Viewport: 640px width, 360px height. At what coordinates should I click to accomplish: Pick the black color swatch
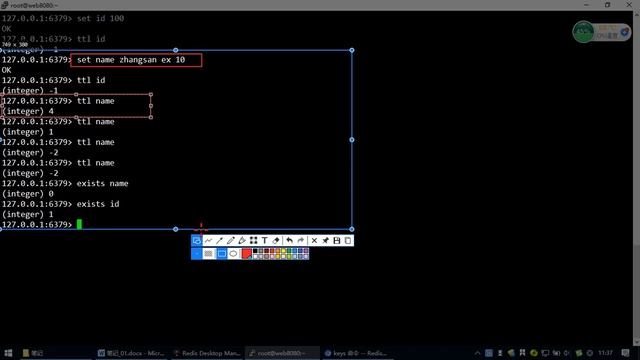255,251
